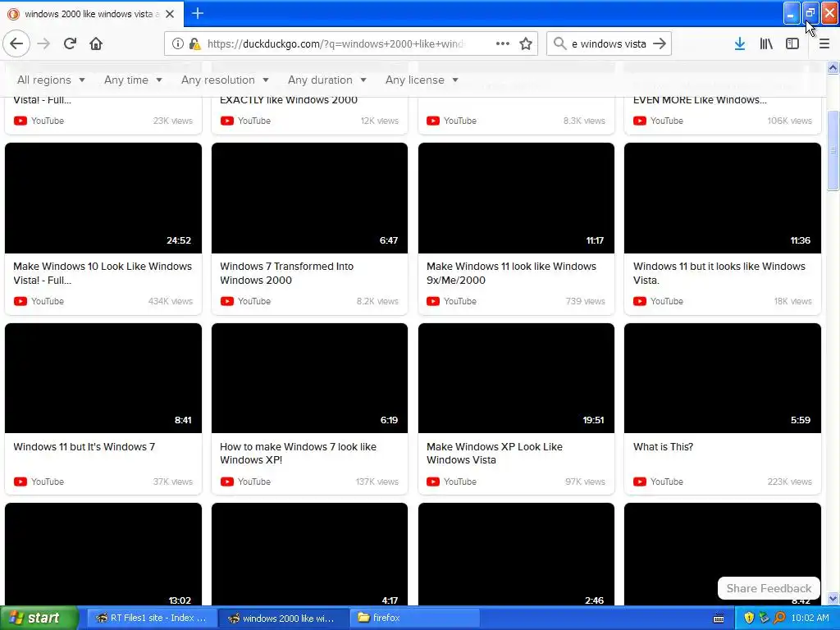Click the forward navigation arrow

click(x=44, y=44)
